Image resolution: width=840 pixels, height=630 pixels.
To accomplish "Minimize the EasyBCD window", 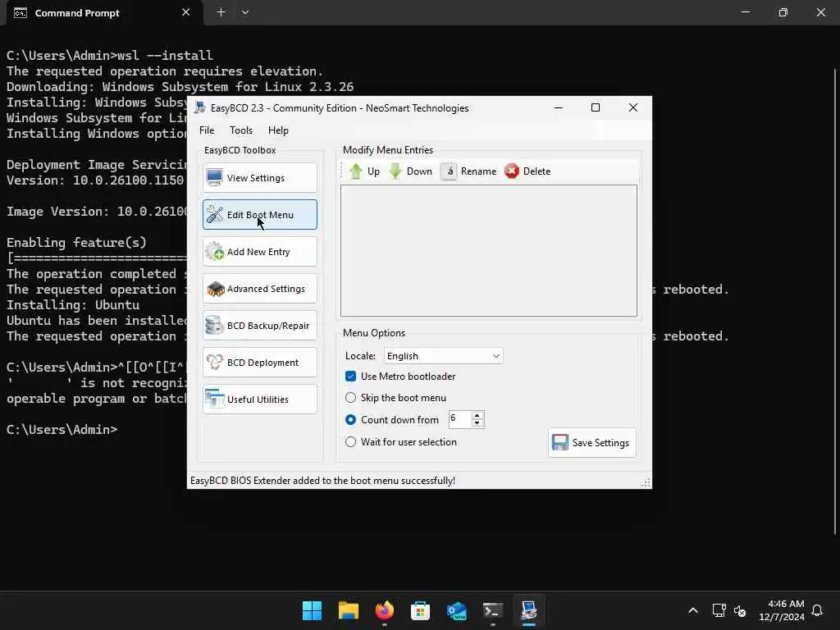I will (x=558, y=107).
